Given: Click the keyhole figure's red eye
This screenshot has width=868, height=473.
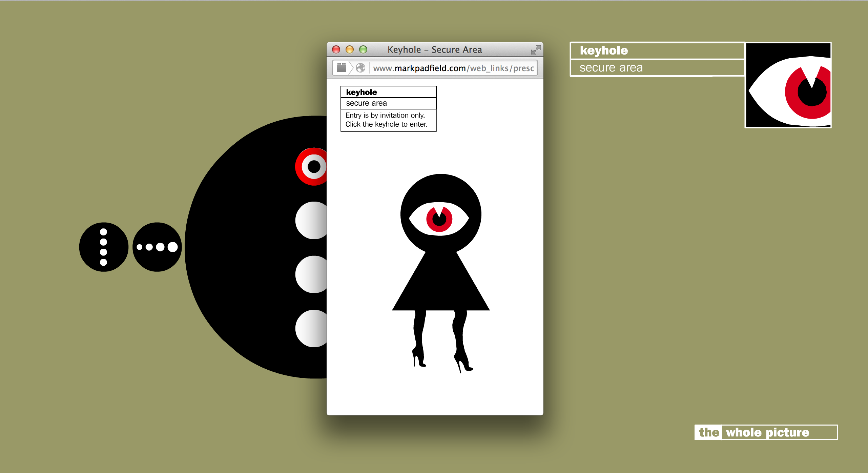Looking at the screenshot, I should pyautogui.click(x=439, y=219).
